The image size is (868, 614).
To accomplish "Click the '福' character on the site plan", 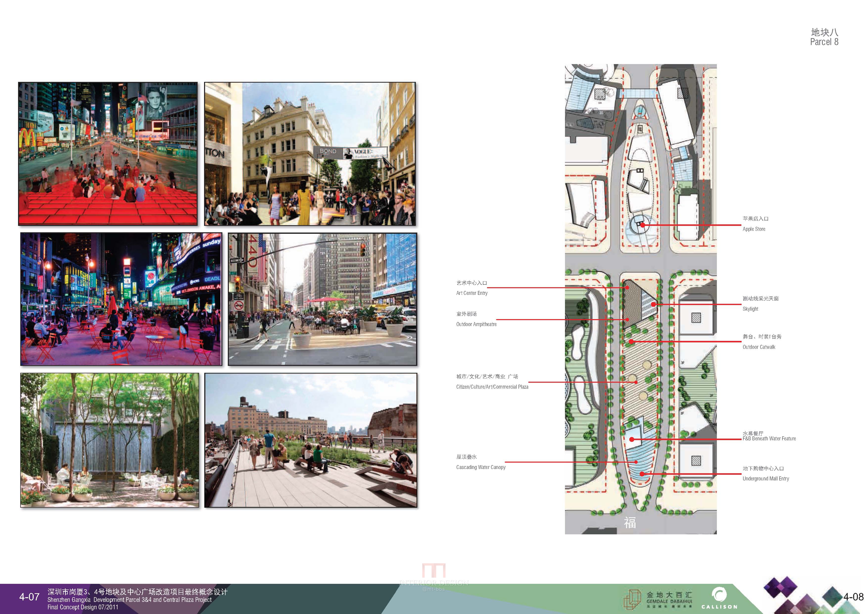I will click(630, 522).
